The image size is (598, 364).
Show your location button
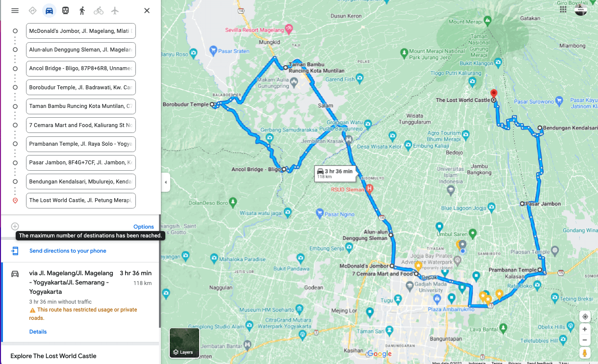click(x=585, y=316)
